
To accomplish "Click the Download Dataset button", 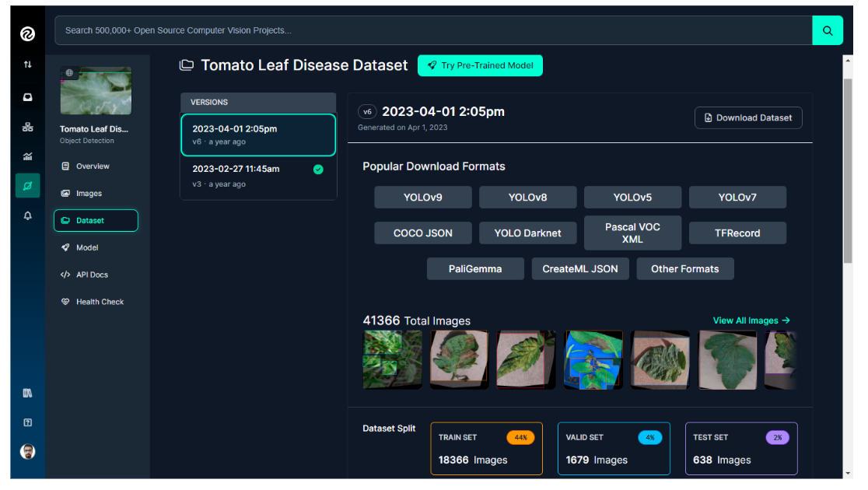I will [x=747, y=117].
